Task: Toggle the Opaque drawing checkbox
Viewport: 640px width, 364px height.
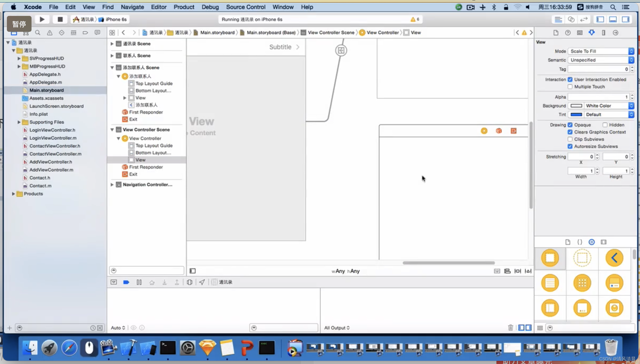Action: [x=570, y=125]
